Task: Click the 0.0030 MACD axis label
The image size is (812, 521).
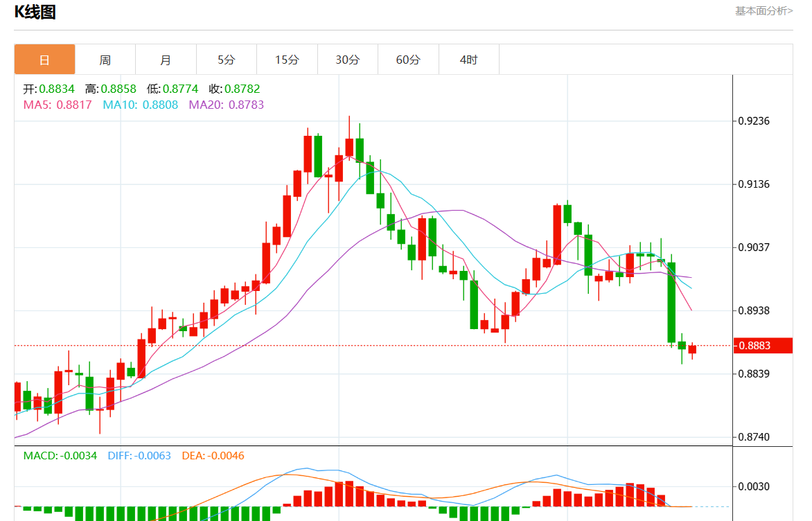Action: tap(754, 486)
